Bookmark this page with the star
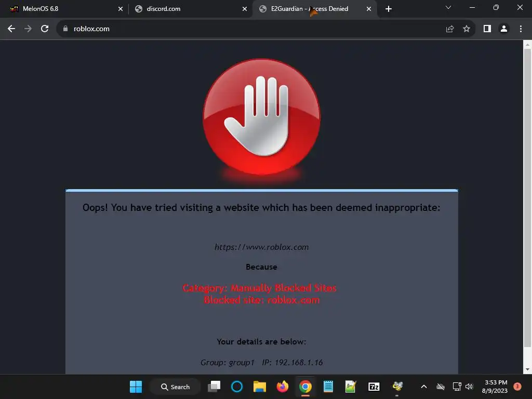 (x=467, y=29)
